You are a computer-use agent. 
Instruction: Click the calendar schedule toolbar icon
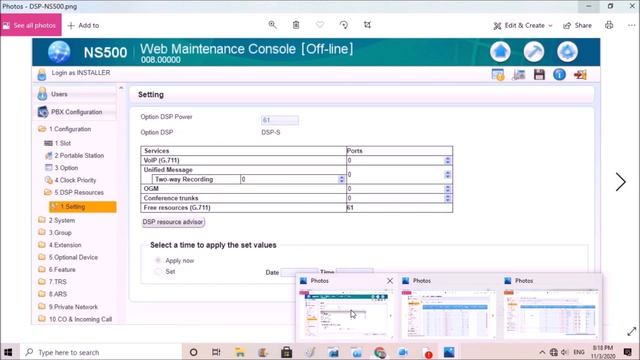coord(498,75)
